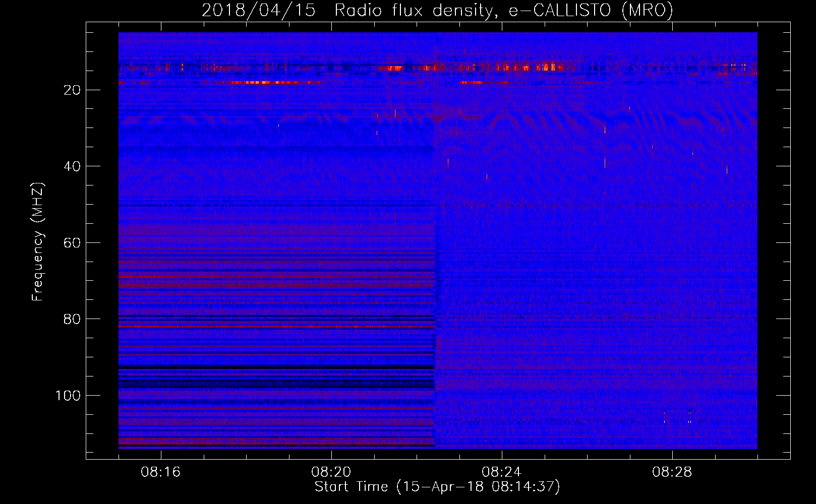This screenshot has height=504, width=816.
Task: Click the '80' frequency tick label
Action: pyautogui.click(x=72, y=319)
